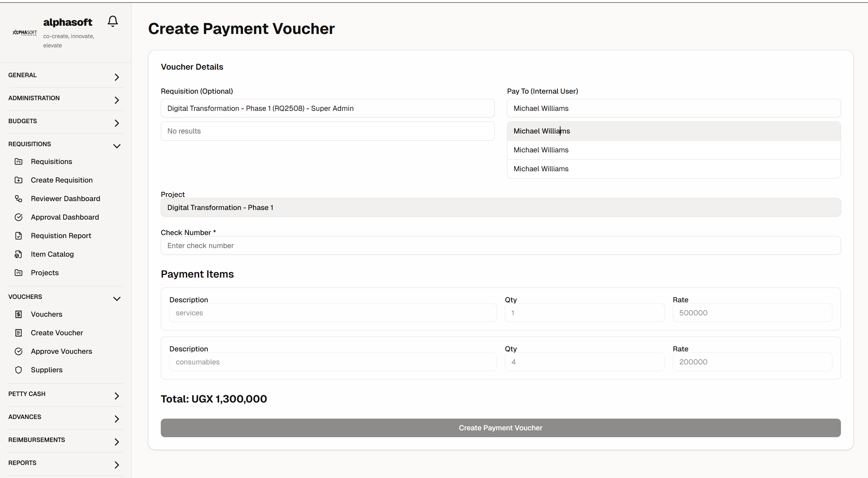Click the Requisitions folder icon in sidebar
This screenshot has height=478, width=868.
(19, 162)
